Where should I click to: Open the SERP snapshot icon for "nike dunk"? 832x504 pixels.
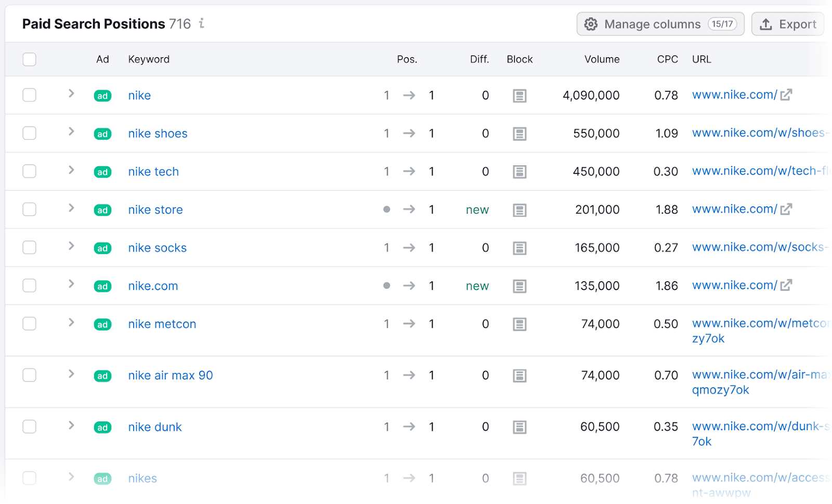coord(519,427)
